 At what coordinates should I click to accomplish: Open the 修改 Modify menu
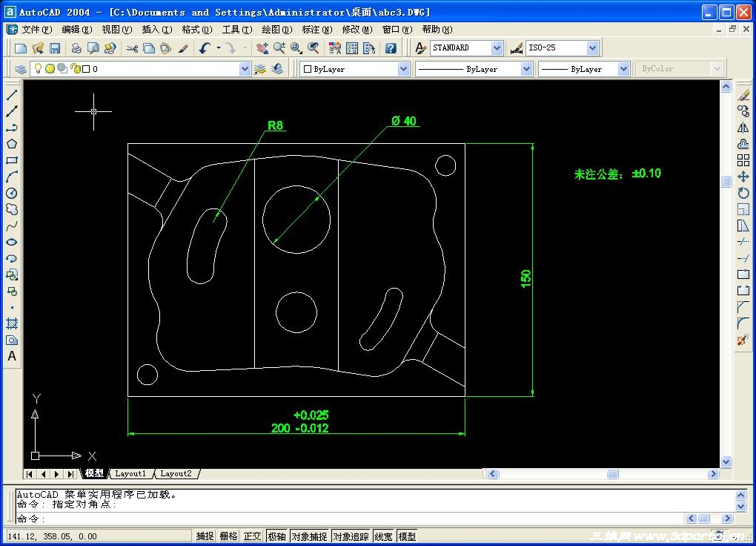coord(357,30)
